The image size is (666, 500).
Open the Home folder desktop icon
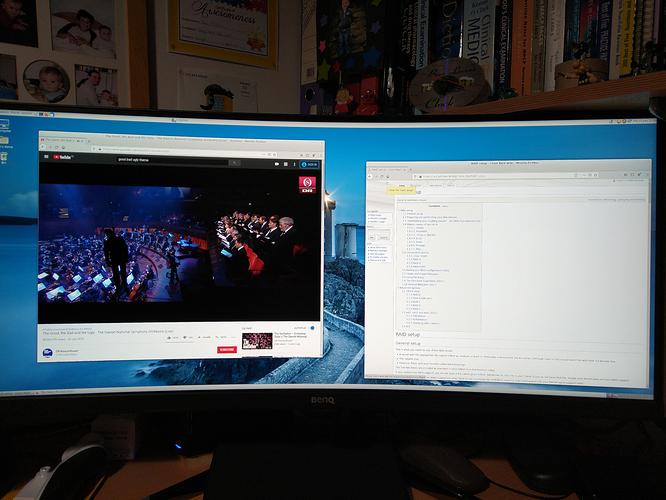point(4,142)
